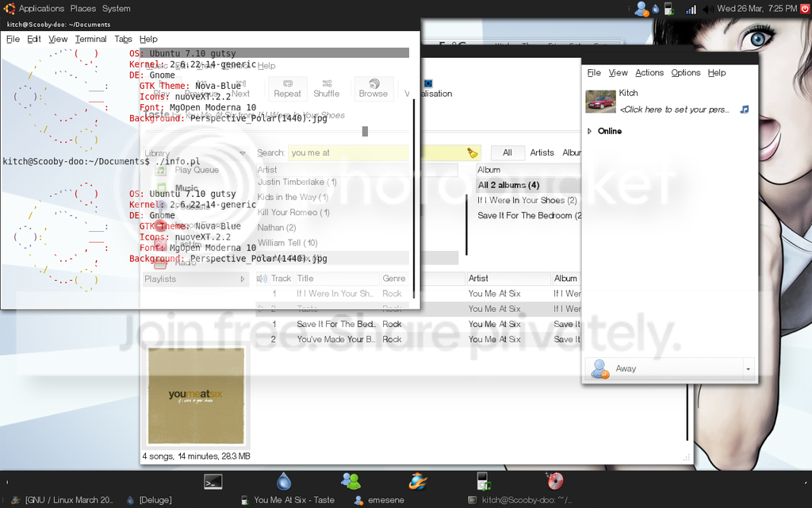
Task: Open the network signal bars indicator
Action: coord(691,9)
